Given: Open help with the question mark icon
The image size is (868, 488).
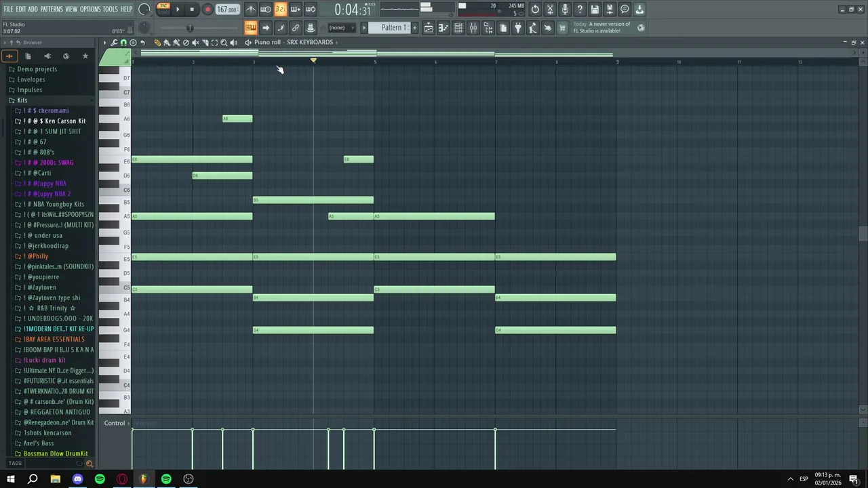Looking at the screenshot, I should pyautogui.click(x=580, y=9).
